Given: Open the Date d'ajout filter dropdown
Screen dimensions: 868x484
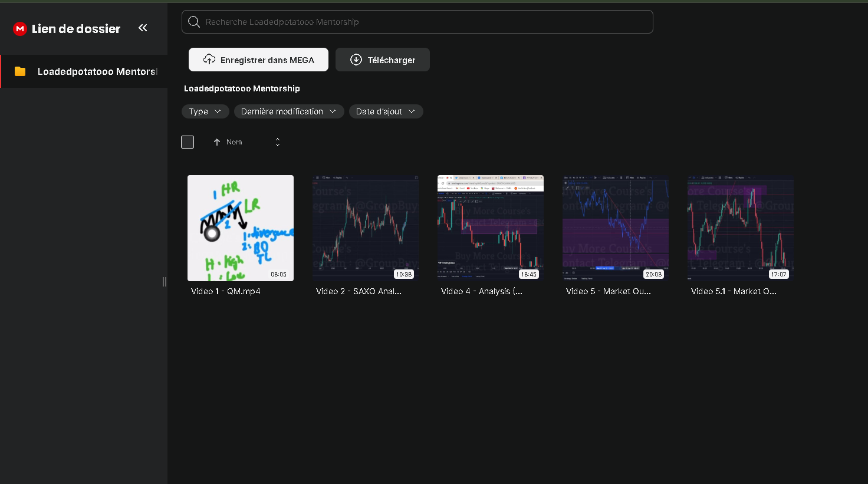Looking at the screenshot, I should click(x=386, y=111).
